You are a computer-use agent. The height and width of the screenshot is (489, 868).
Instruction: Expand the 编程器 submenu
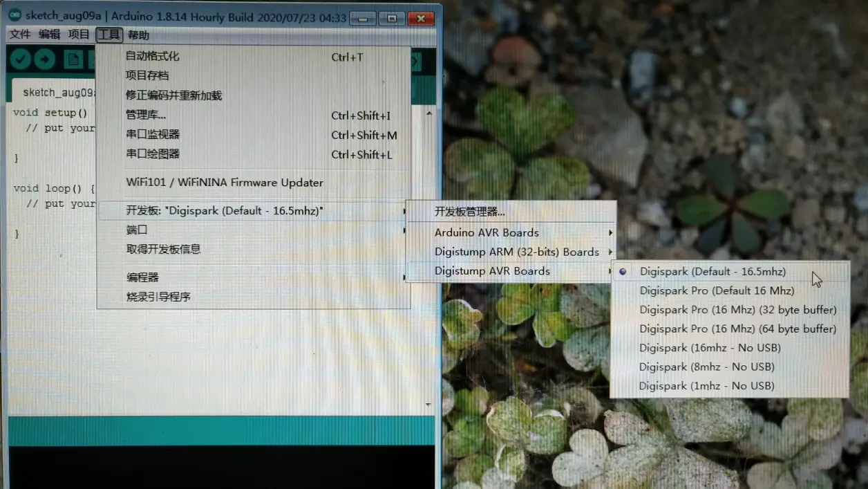[x=253, y=277]
